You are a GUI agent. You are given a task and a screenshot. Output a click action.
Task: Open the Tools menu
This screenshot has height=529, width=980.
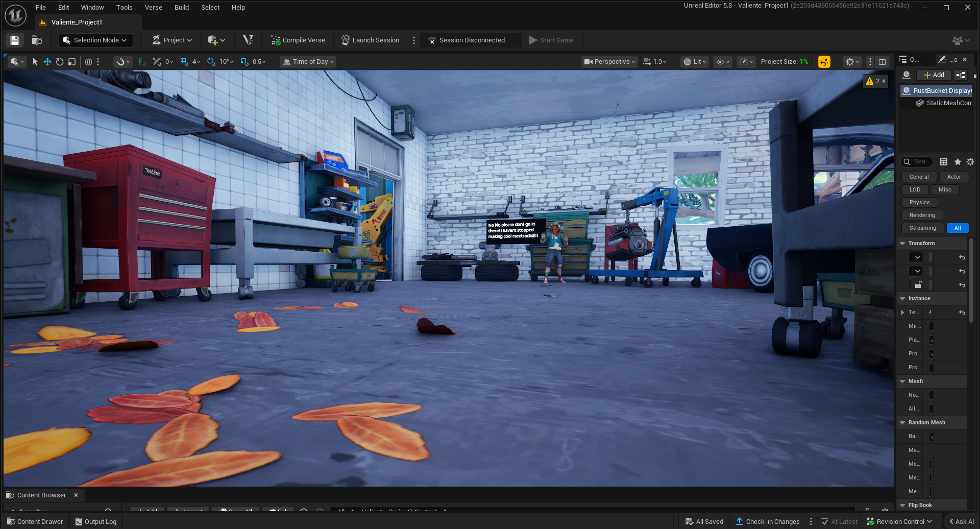click(x=124, y=8)
